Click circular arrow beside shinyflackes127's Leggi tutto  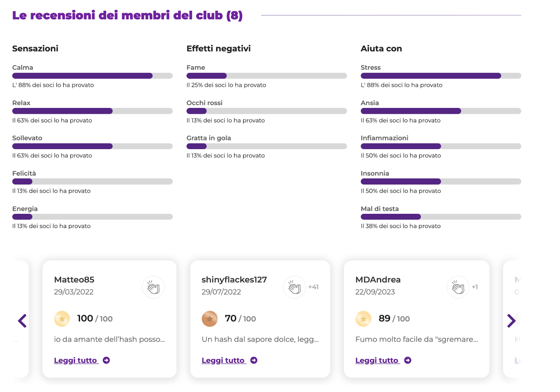click(x=254, y=360)
